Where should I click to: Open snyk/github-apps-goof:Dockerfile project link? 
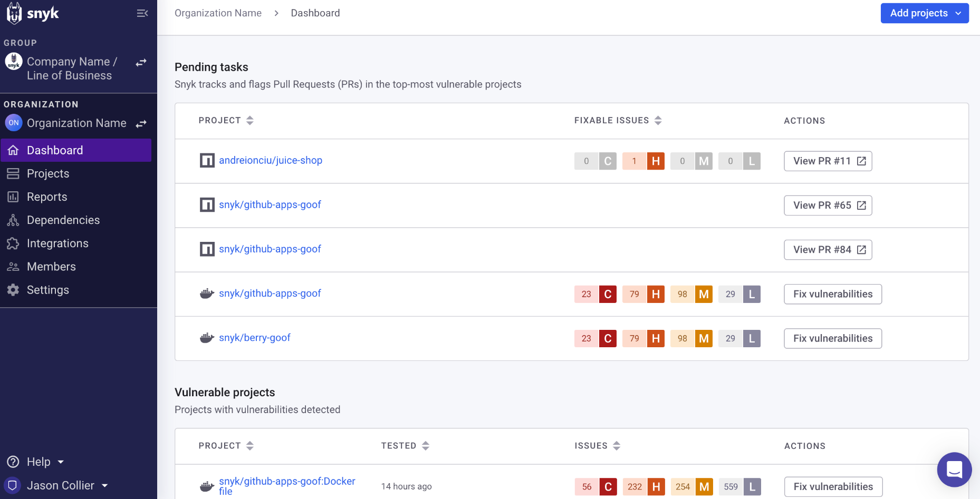coord(287,486)
